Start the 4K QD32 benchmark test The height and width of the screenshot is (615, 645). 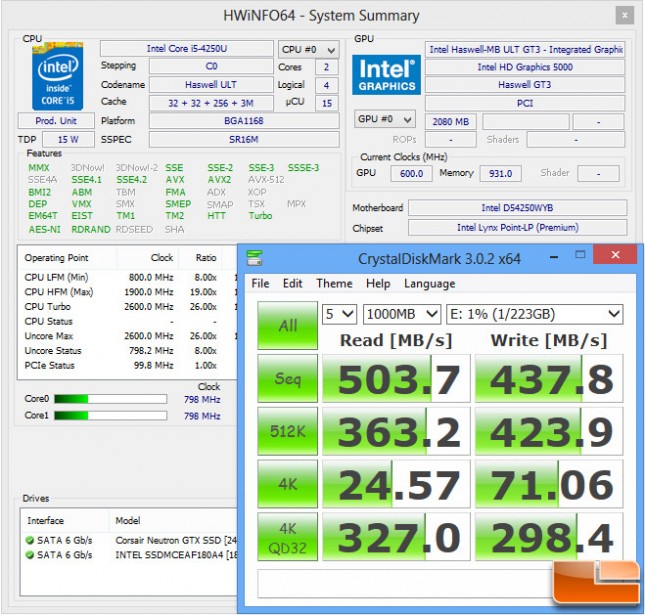coord(288,537)
